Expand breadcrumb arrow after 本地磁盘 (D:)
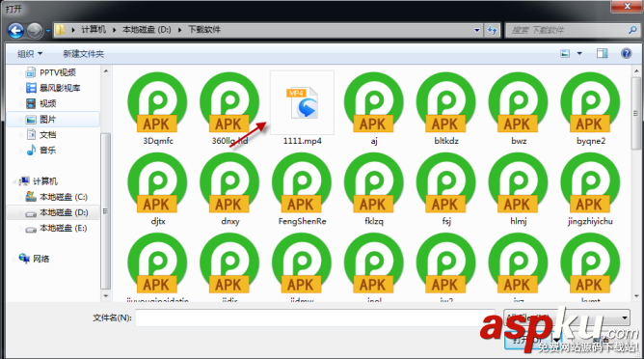Screen dimensions: 644x359 pyautogui.click(x=180, y=30)
